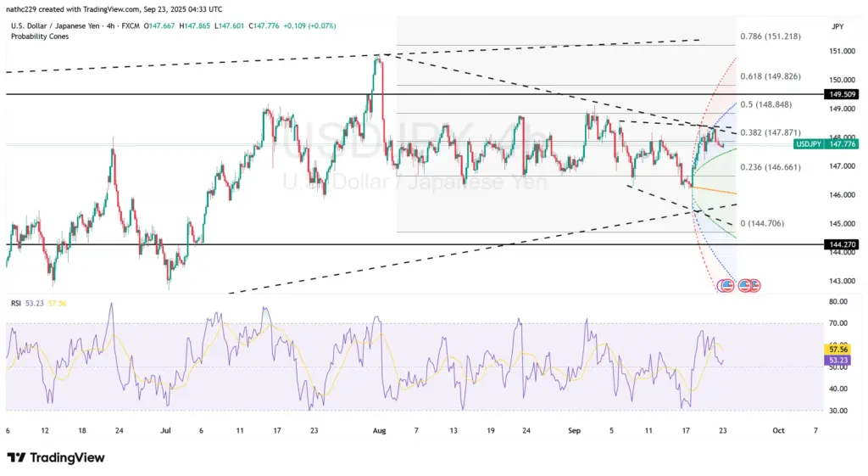Click the leftmost US economic event flag icon

(726, 286)
